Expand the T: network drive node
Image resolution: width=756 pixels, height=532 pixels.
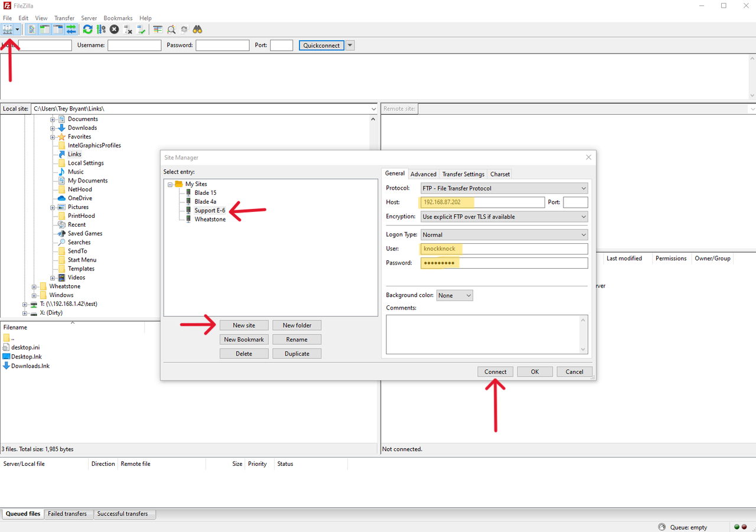(x=25, y=304)
